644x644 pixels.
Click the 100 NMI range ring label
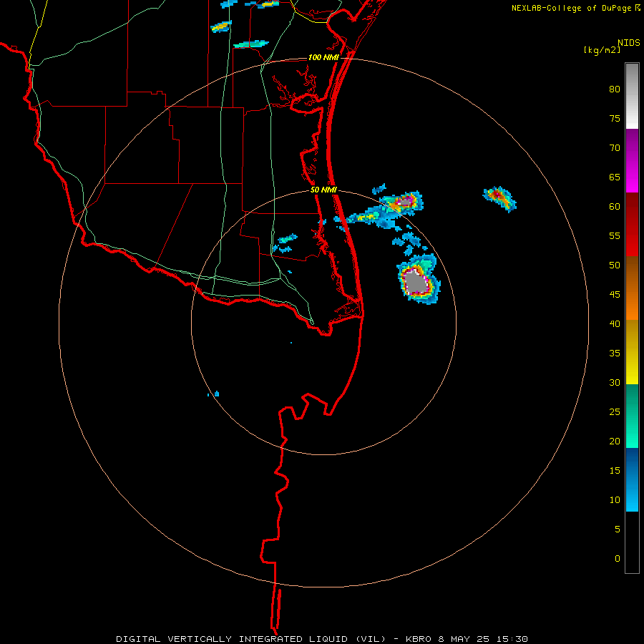click(323, 57)
